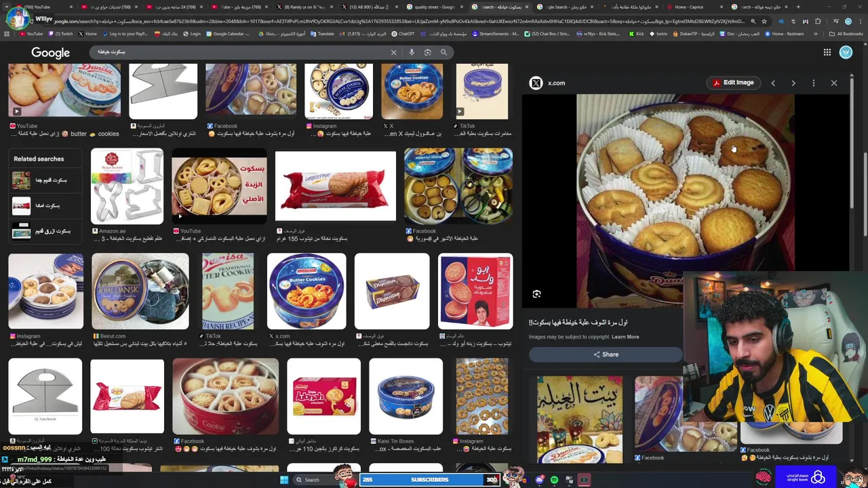This screenshot has height=488, width=868.
Task: Click the Lens search icon on preview image
Action: tap(536, 294)
